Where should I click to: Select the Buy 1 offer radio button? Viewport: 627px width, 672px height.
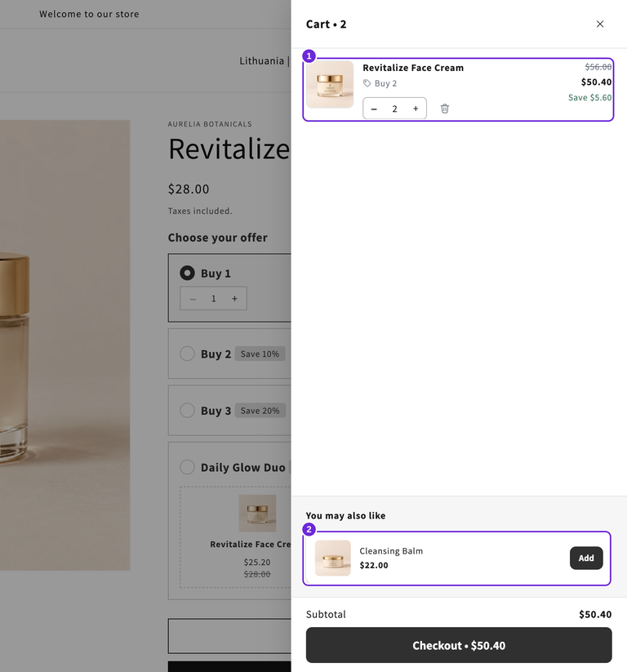pos(187,273)
